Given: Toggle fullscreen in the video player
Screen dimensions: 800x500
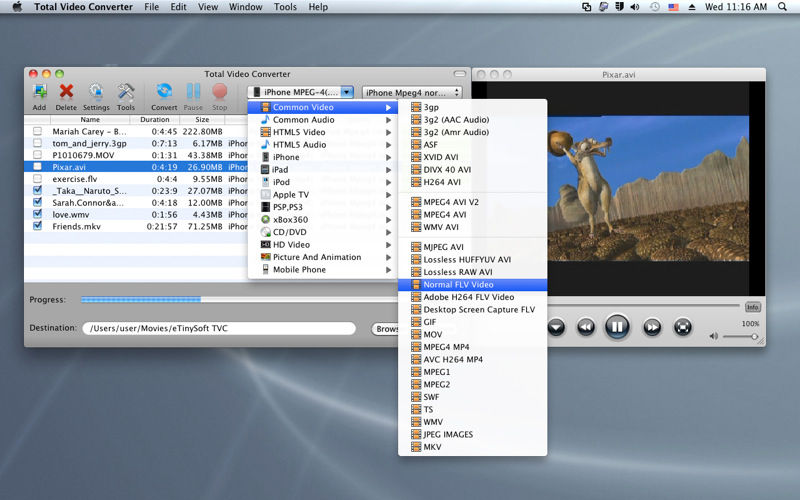Looking at the screenshot, I should pyautogui.click(x=683, y=327).
